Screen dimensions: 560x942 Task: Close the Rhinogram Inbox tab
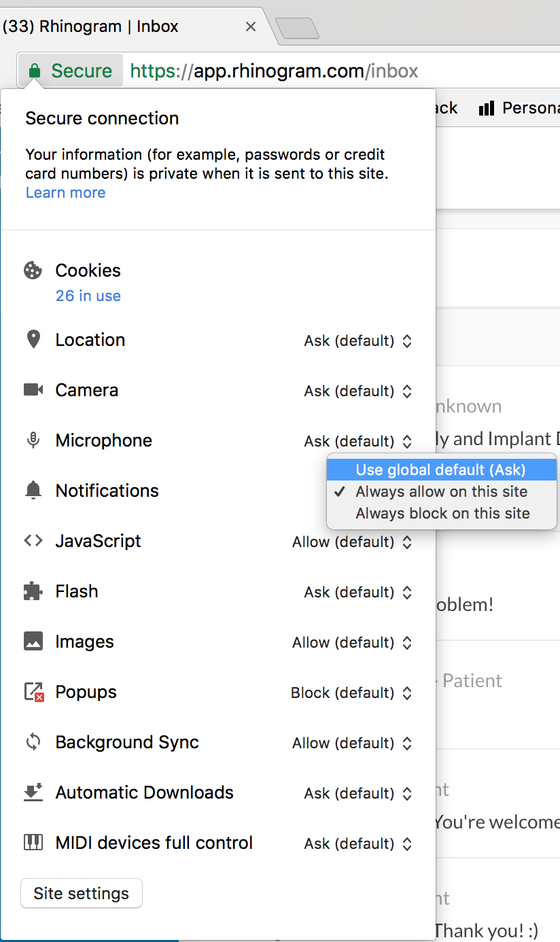point(250,27)
